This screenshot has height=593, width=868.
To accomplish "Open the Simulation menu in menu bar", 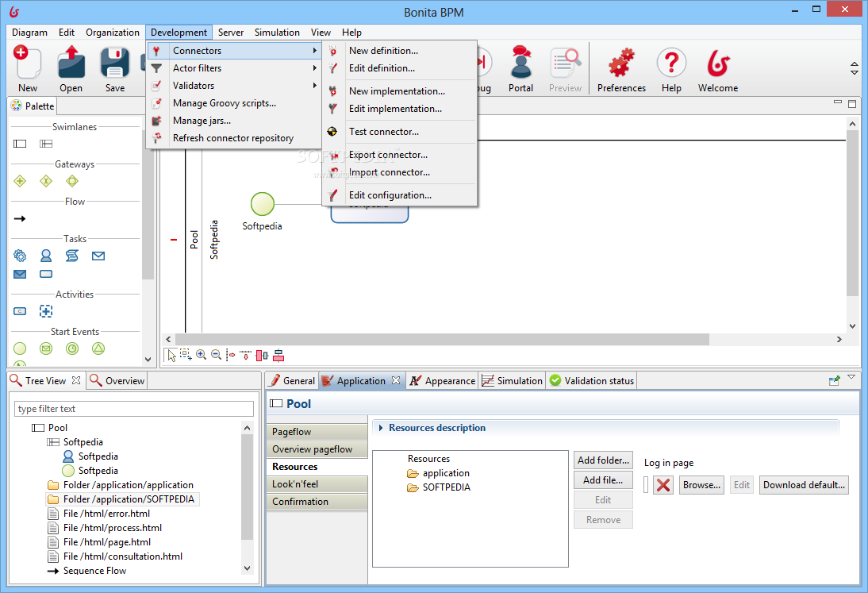I will pyautogui.click(x=277, y=32).
